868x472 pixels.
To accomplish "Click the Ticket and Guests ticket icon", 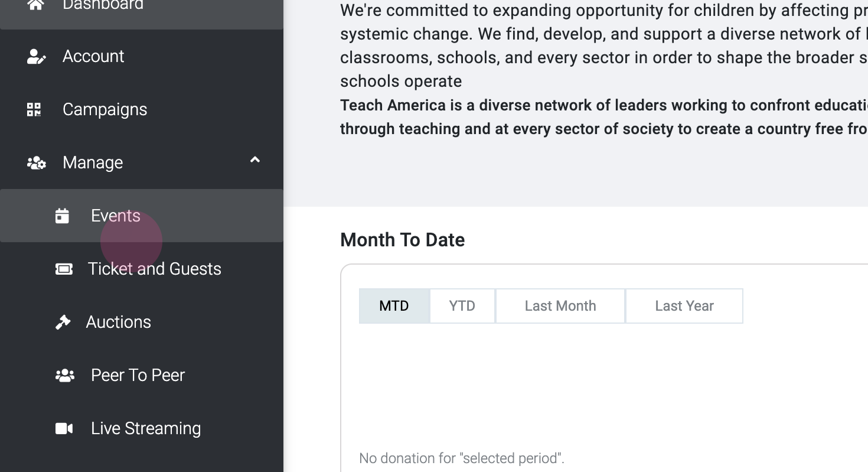I will (x=64, y=269).
